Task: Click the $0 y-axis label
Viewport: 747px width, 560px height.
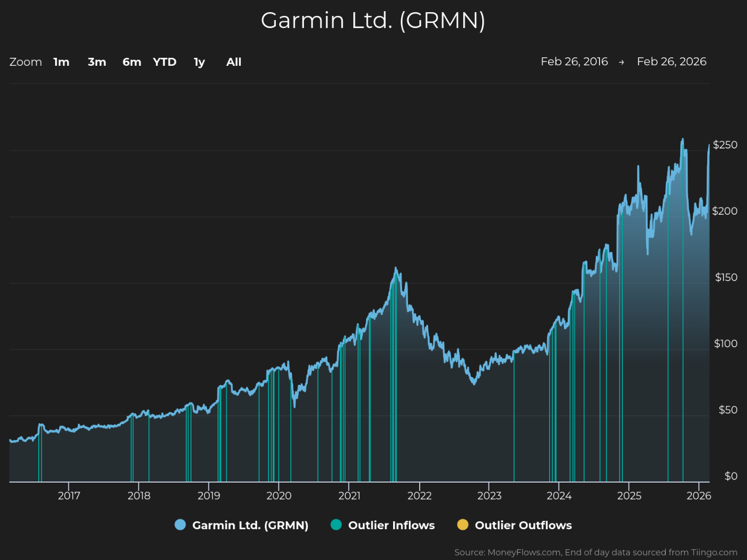Action: click(x=731, y=476)
